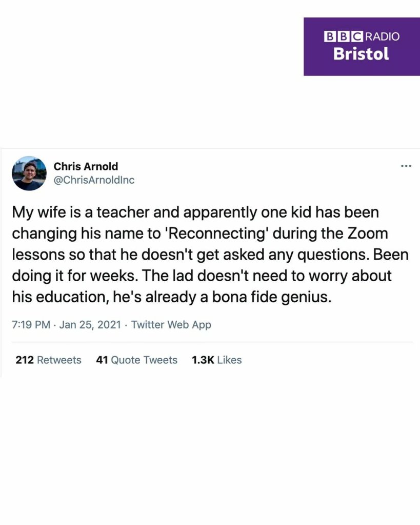Click the word Bristol in the logo
Image resolution: width=420 pixels, height=525 pixels.
(361, 54)
